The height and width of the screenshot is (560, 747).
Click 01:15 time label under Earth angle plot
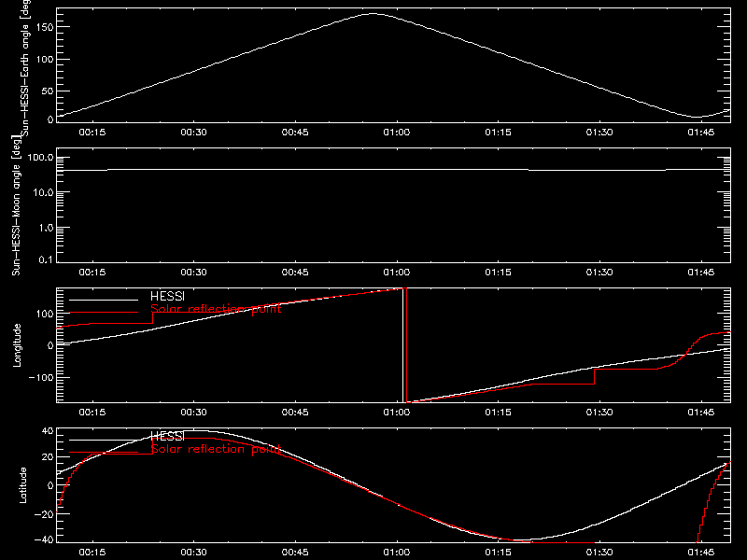pyautogui.click(x=499, y=133)
